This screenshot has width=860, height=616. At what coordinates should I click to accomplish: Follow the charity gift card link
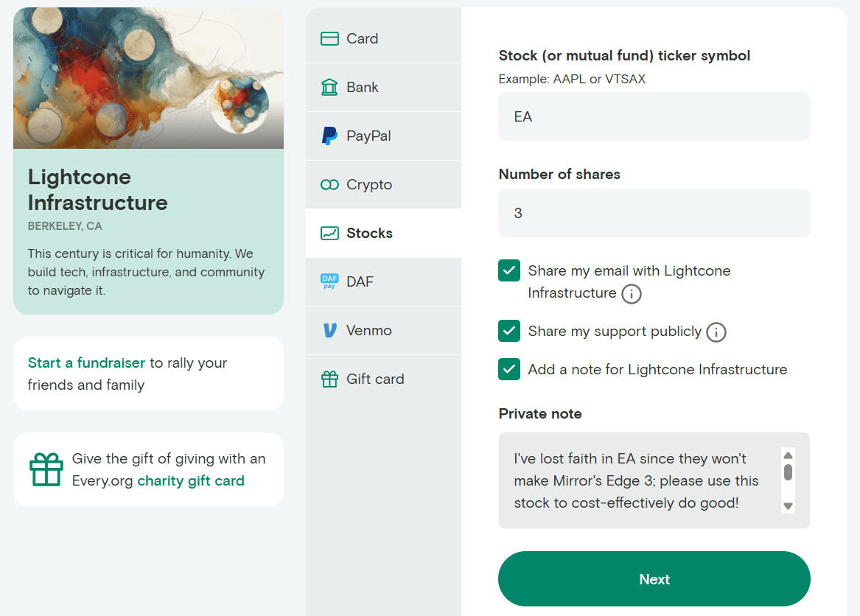[x=190, y=480]
